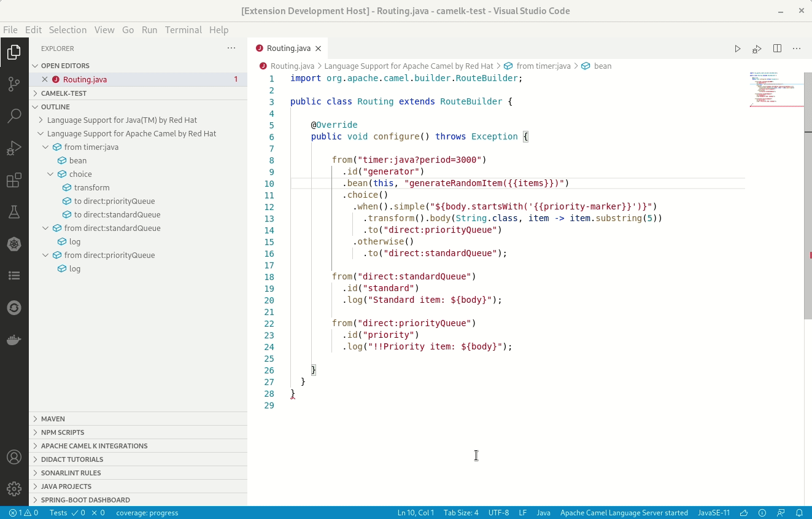Screen dimensions: 812x519
Task: Open the Terminal menu
Action: [183, 29]
